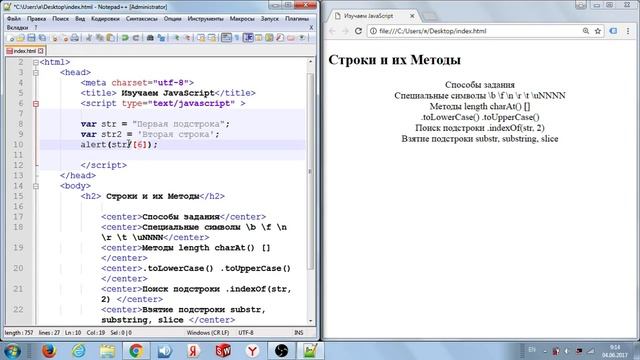Click the Zoom Out toolbar icon
This screenshot has height=360, width=640.
[187, 38]
